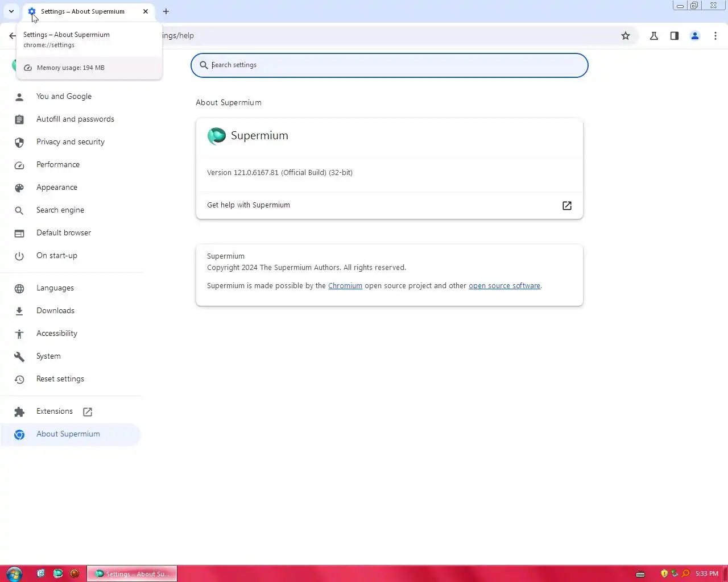
Task: Toggle the side panel icon
Action: pyautogui.click(x=675, y=36)
